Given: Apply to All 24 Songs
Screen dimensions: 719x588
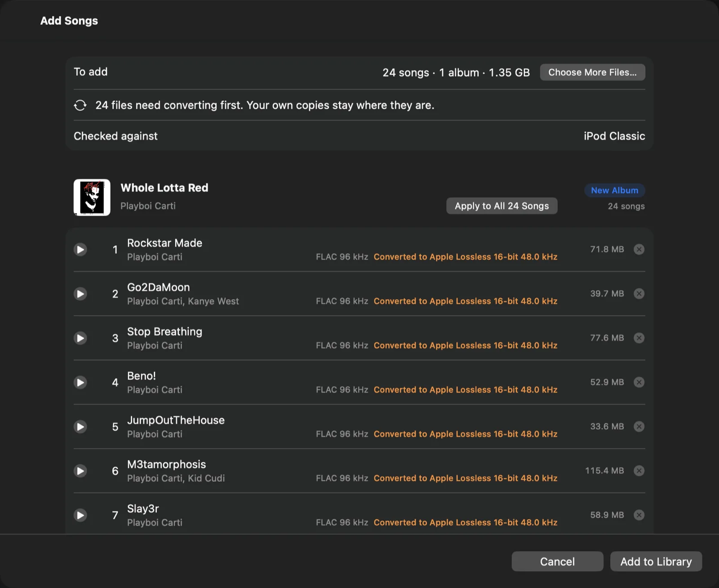Looking at the screenshot, I should (x=502, y=206).
